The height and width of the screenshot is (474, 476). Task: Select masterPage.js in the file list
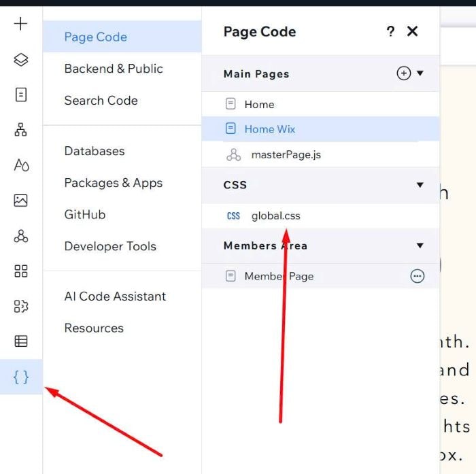286,155
